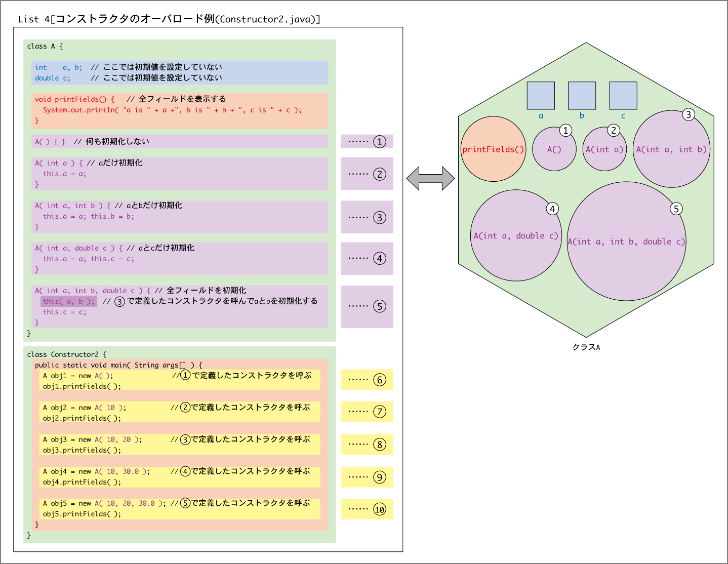Select the 'class Constructor2 {' line
Image resolution: width=728 pixels, height=564 pixels.
(67, 354)
